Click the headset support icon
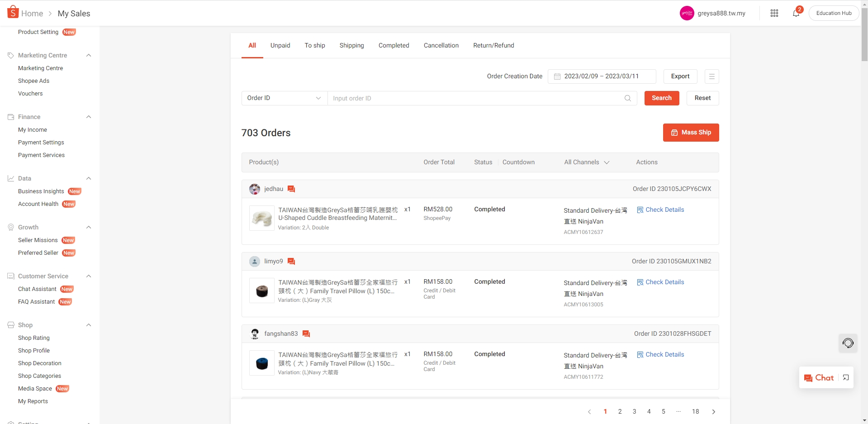Viewport: 868px width, 424px height. click(848, 343)
